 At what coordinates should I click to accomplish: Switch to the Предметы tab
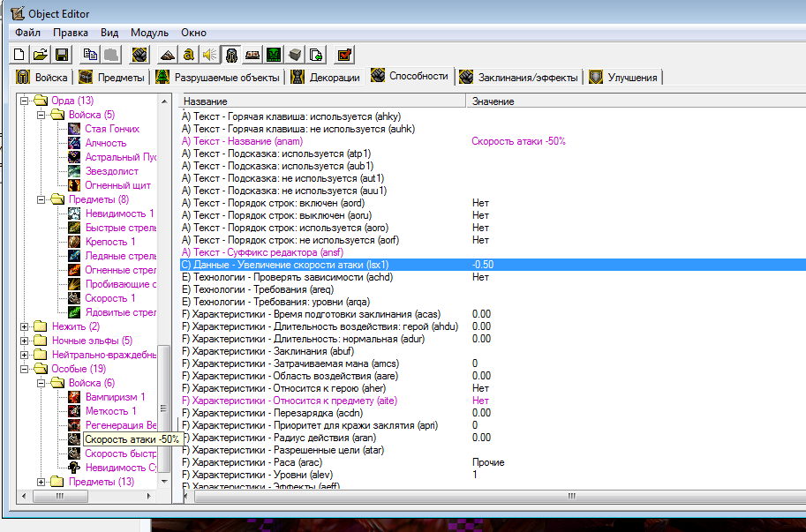tap(112, 77)
